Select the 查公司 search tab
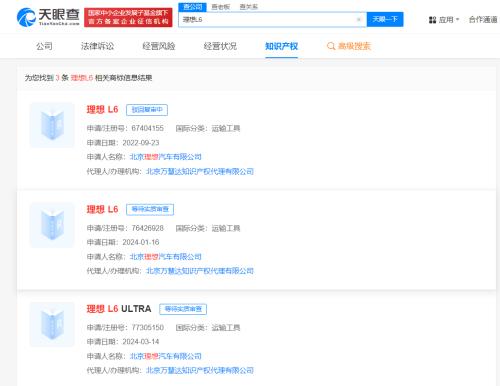 [x=193, y=7]
